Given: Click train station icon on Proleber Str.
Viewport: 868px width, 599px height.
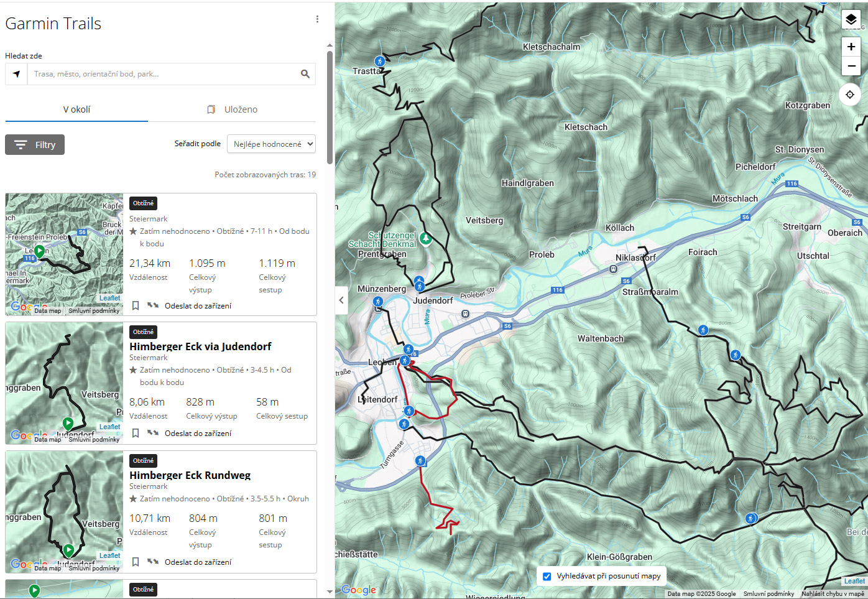Looking at the screenshot, I should 465,314.
